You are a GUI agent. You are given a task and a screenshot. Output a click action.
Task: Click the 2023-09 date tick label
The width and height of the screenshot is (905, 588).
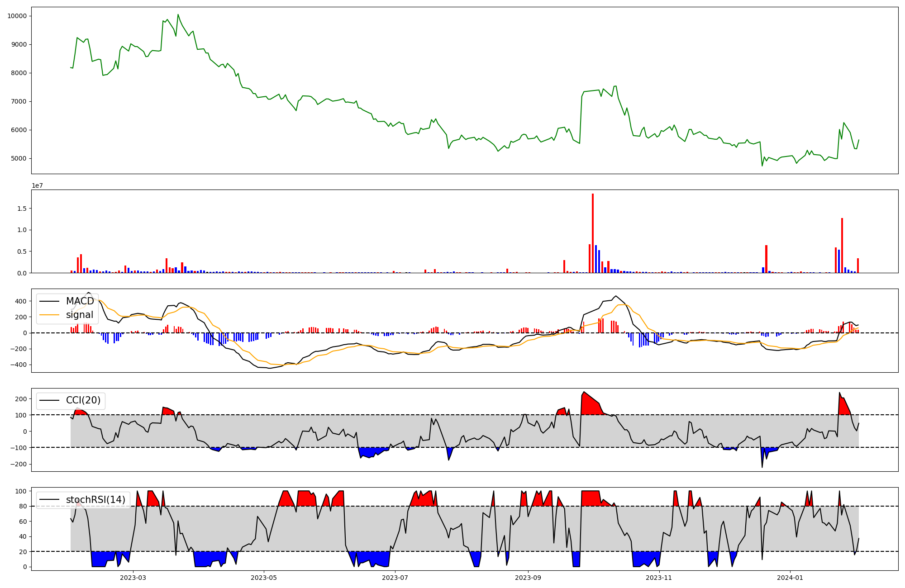coord(528,578)
